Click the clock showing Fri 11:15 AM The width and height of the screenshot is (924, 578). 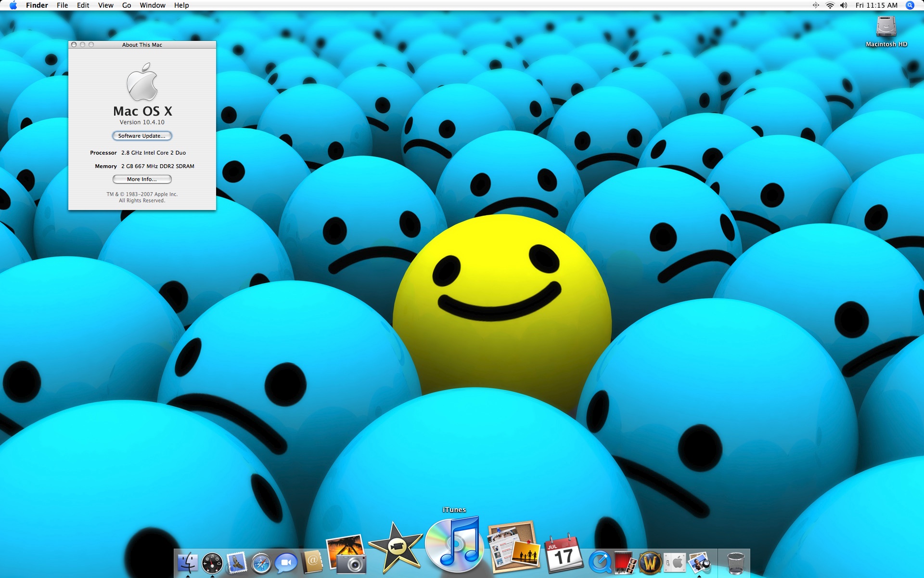point(876,5)
